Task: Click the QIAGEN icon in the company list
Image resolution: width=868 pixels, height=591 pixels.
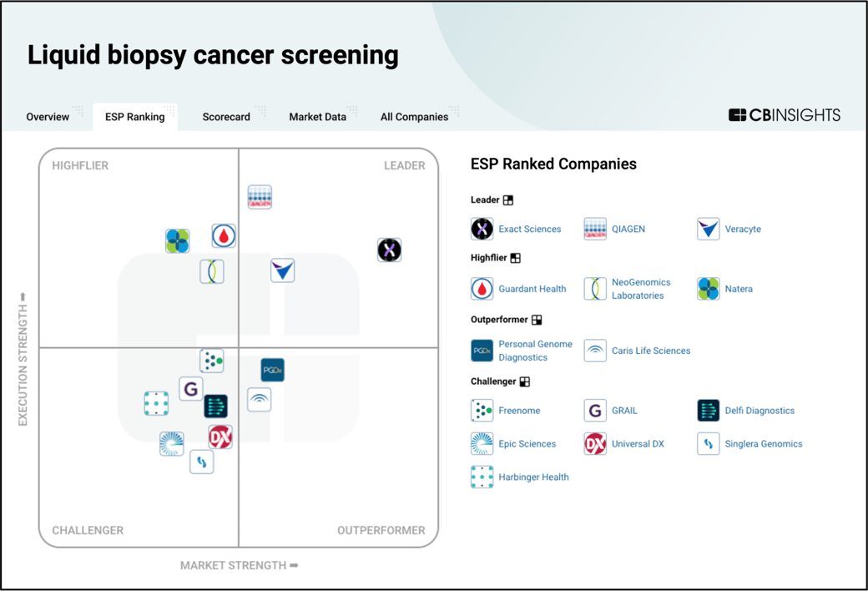Action: (595, 229)
